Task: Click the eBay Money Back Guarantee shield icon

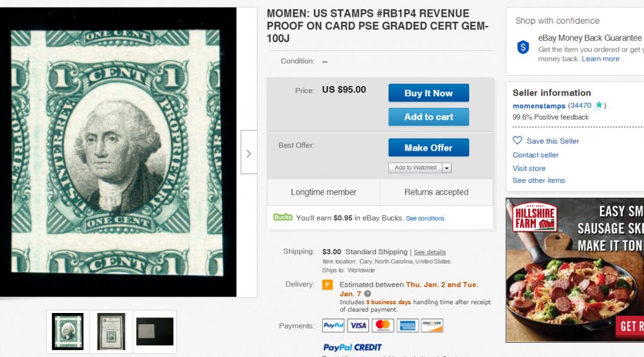Action: click(523, 47)
